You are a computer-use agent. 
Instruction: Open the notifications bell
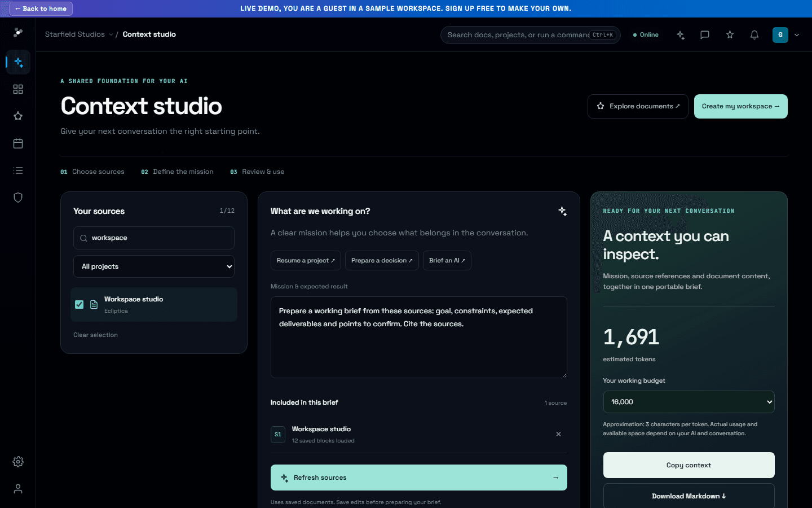click(754, 35)
